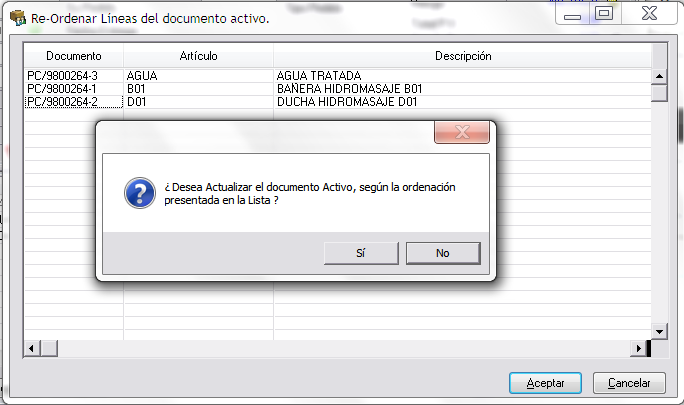Screen dimensions: 684x405
Task: Select row PC/9800264-1 B01
Action: click(x=338, y=89)
